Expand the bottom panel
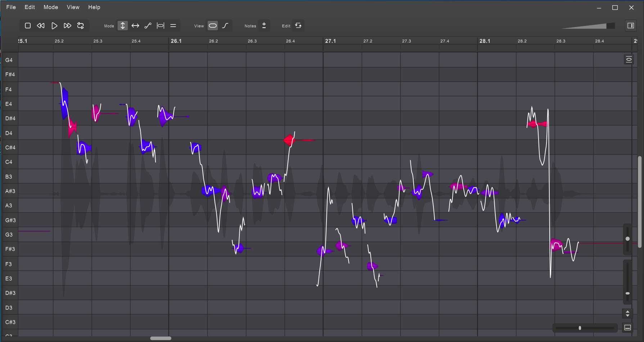The height and width of the screenshot is (342, 644). coord(627,328)
